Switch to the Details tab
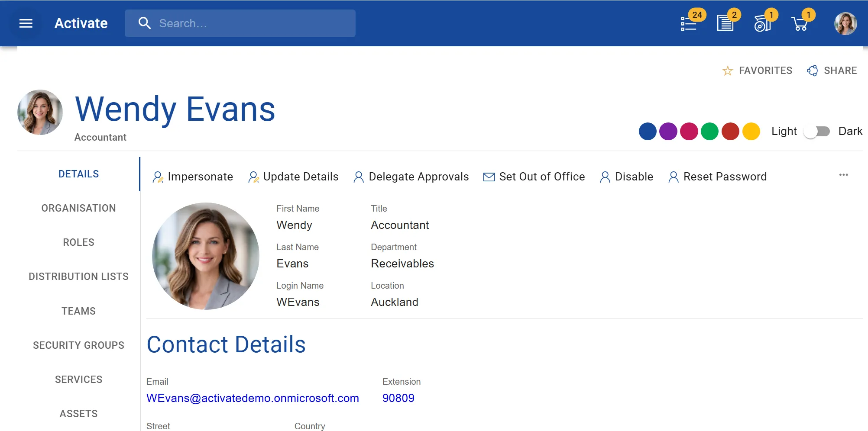 click(78, 174)
